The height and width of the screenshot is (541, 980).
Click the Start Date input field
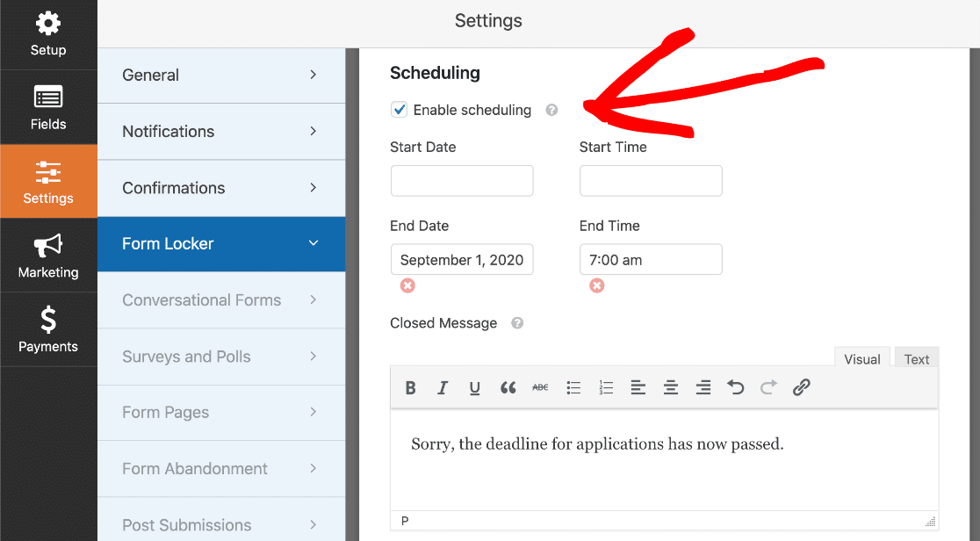(x=462, y=181)
